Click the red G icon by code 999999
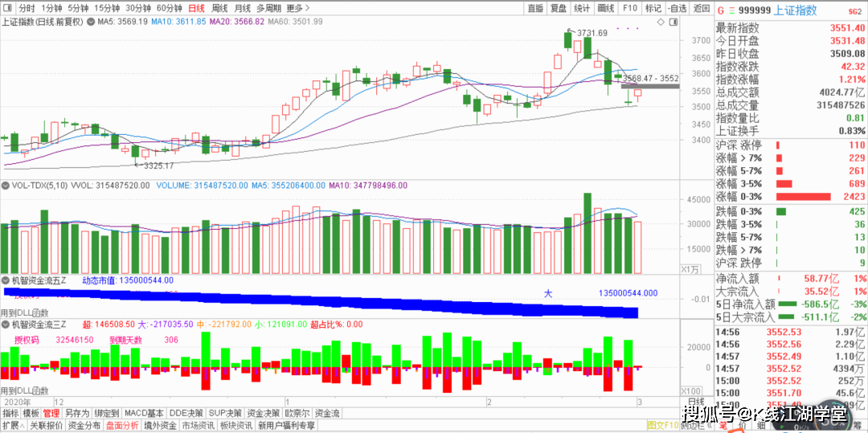Screen dimensions: 868x433 721,10
